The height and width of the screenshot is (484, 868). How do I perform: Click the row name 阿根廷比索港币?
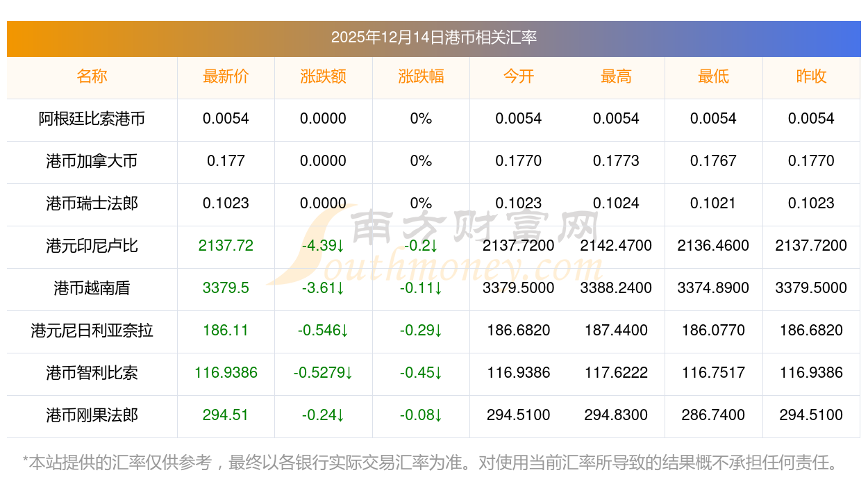[x=92, y=119]
